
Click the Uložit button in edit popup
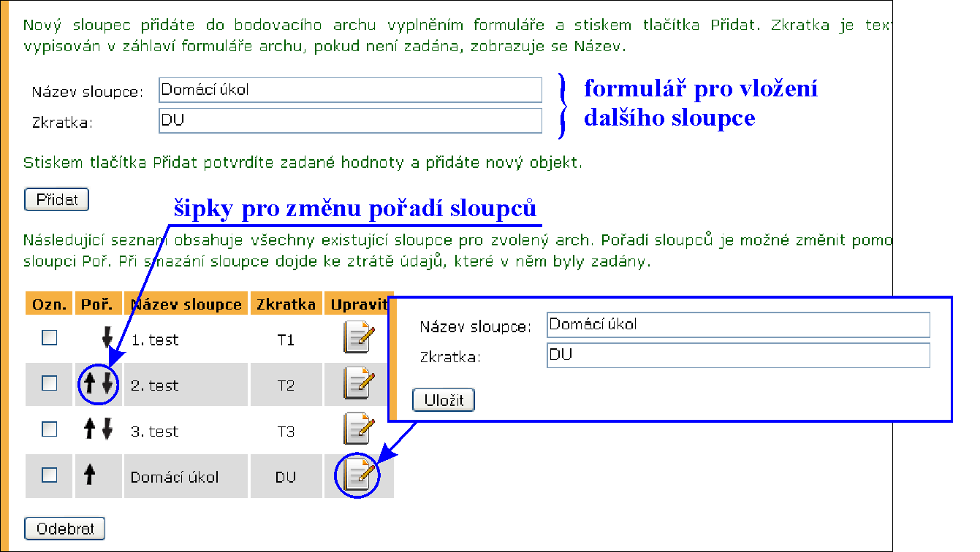(444, 400)
